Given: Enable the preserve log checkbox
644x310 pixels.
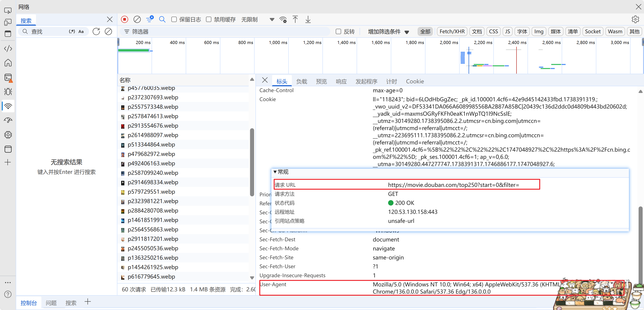Looking at the screenshot, I should point(174,20).
